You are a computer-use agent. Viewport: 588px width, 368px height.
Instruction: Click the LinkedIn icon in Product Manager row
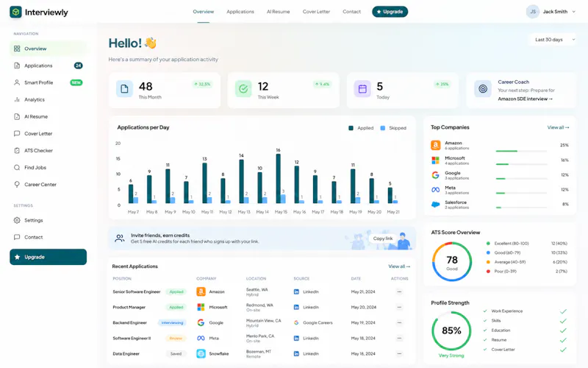tap(296, 307)
